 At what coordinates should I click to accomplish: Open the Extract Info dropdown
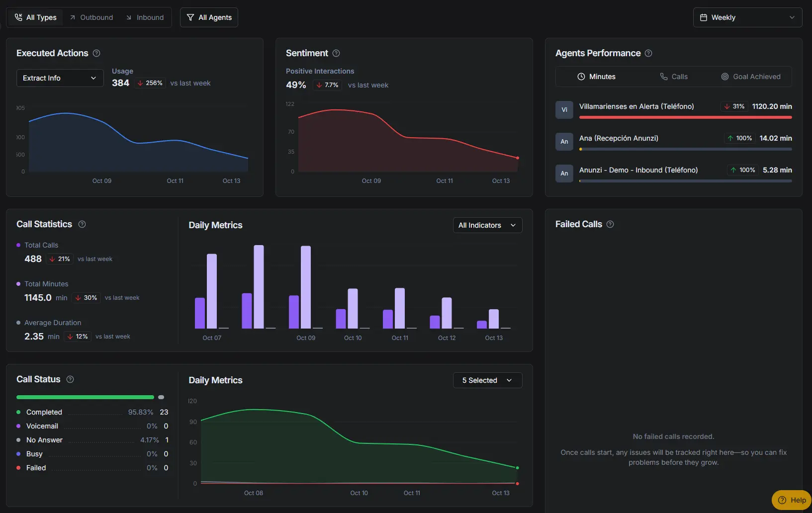coord(60,78)
